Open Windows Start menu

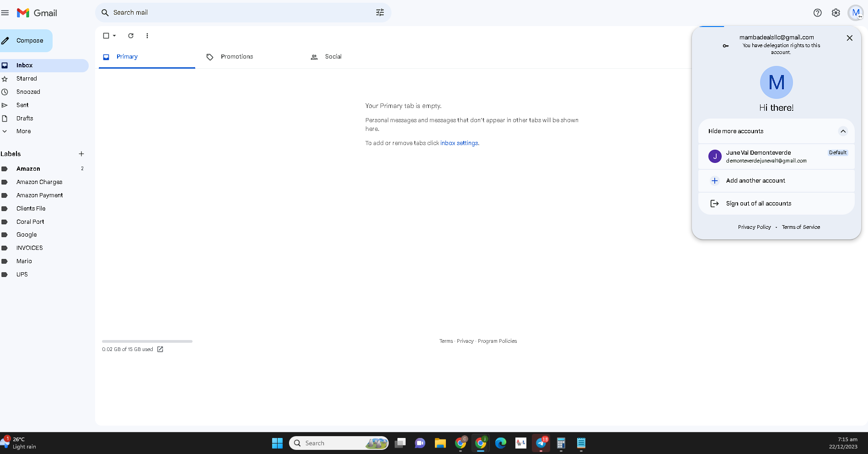(278, 443)
